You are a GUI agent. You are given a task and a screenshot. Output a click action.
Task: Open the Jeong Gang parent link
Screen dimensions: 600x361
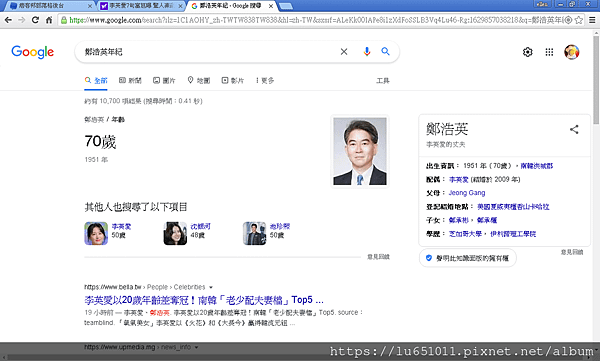pos(467,193)
